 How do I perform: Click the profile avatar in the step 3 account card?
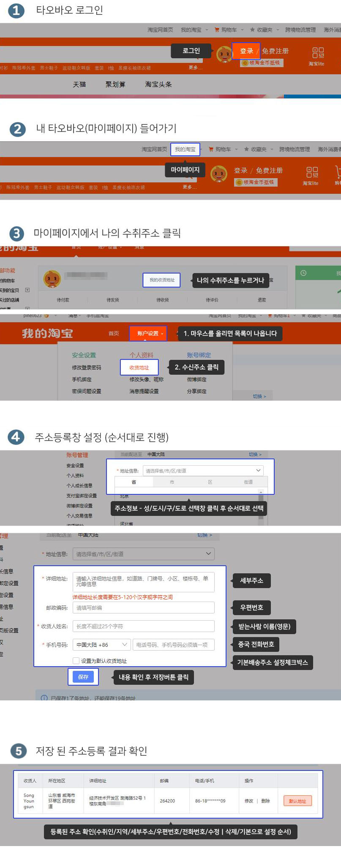coord(52,279)
